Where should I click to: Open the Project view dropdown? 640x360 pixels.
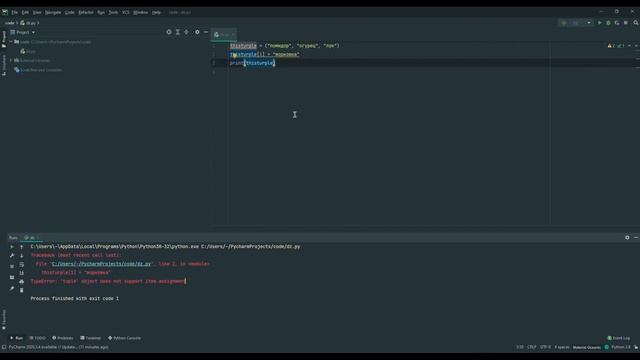[23, 32]
